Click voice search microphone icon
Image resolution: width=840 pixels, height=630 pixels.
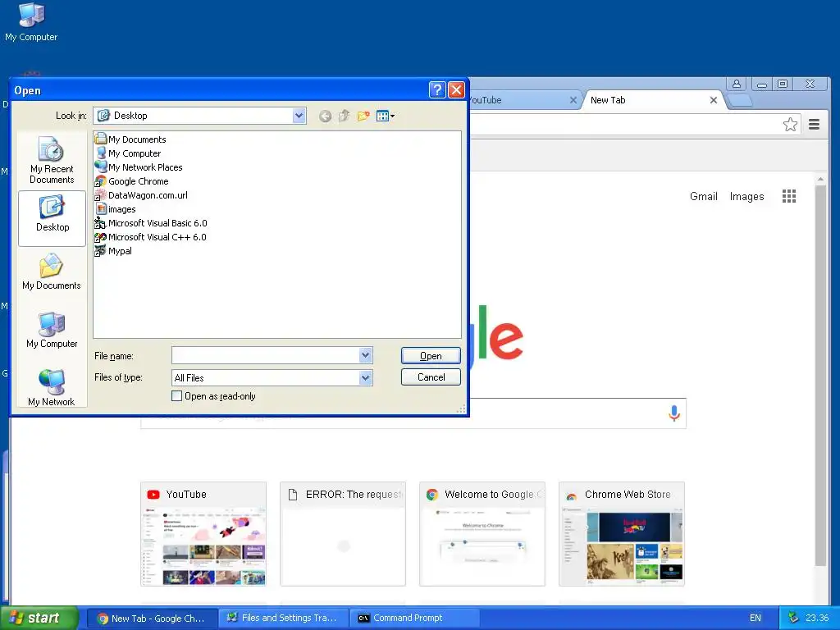point(674,413)
